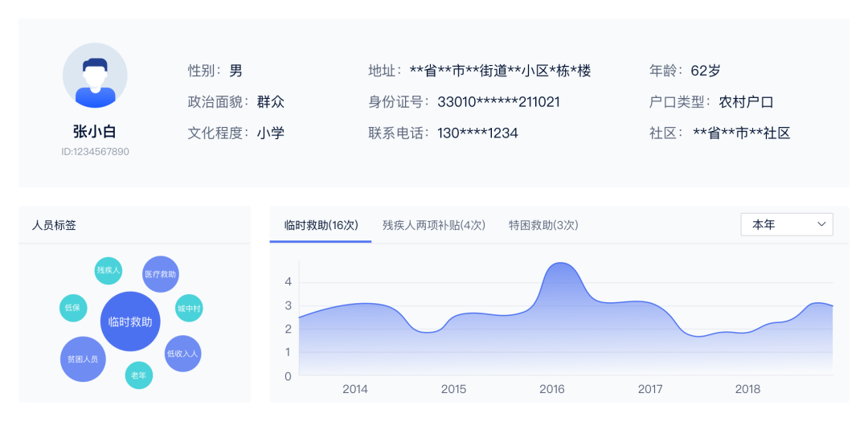Select the 城中村 tag bubble
This screenshot has width=868, height=422.
pyautogui.click(x=189, y=308)
